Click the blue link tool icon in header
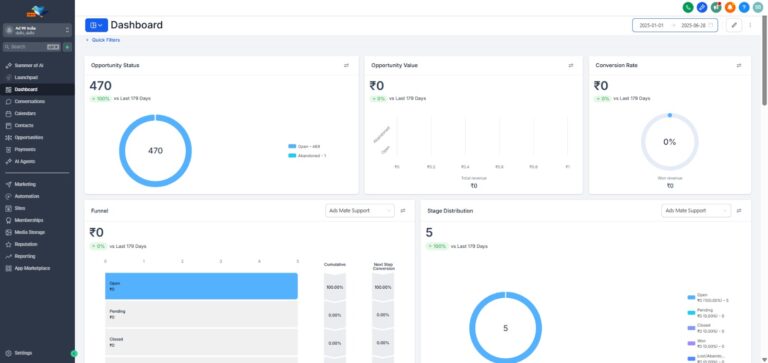 (x=702, y=7)
